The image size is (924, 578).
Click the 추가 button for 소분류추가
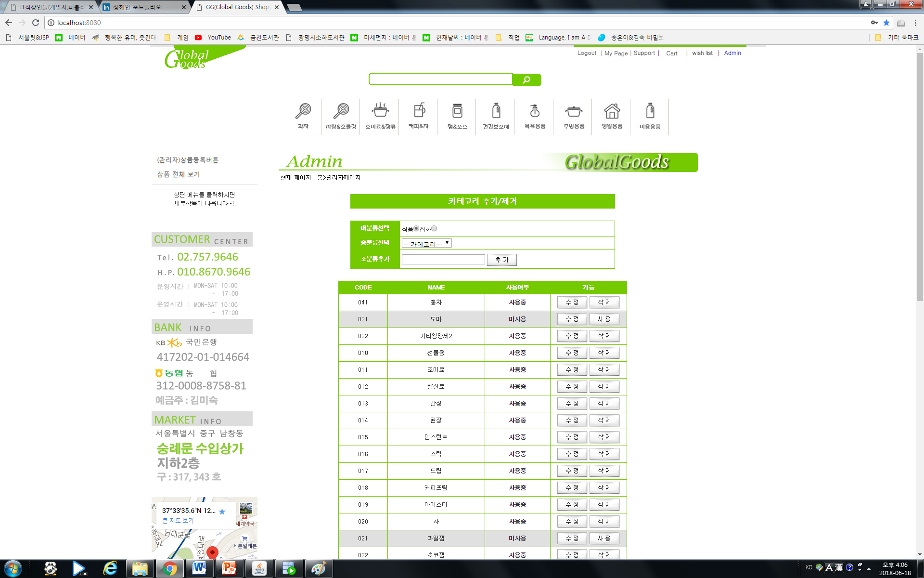(x=501, y=260)
